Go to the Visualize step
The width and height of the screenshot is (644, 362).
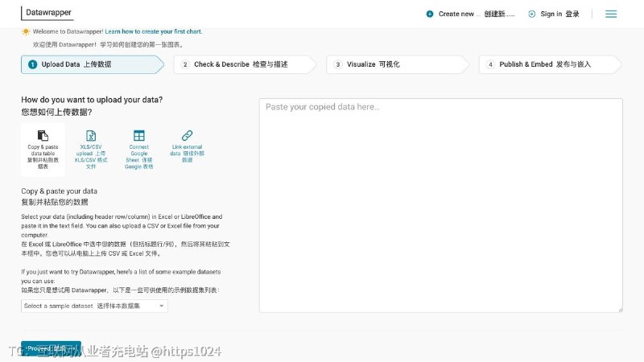398,64
